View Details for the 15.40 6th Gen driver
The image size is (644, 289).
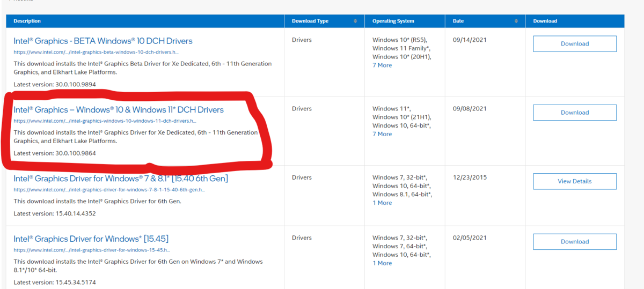pyautogui.click(x=575, y=181)
